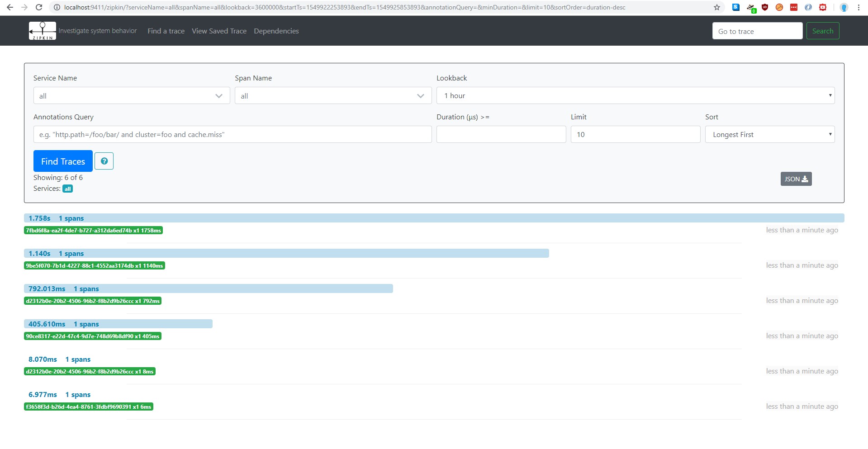
Task: Reload the page using the browser refresh icon
Action: click(39, 7)
